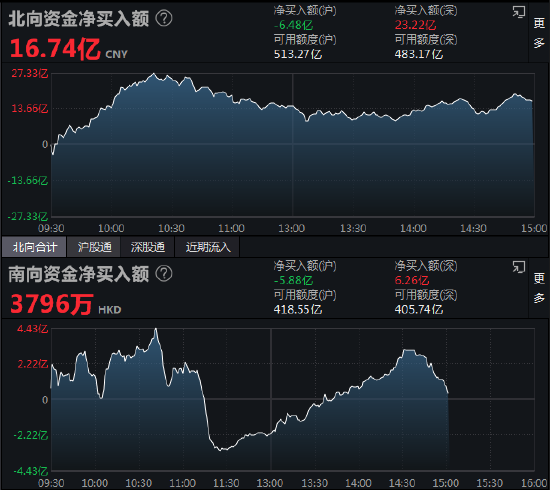This screenshot has height=490, width=550.
Task: Pop out the northbound funds chart window
Action: pos(518,12)
